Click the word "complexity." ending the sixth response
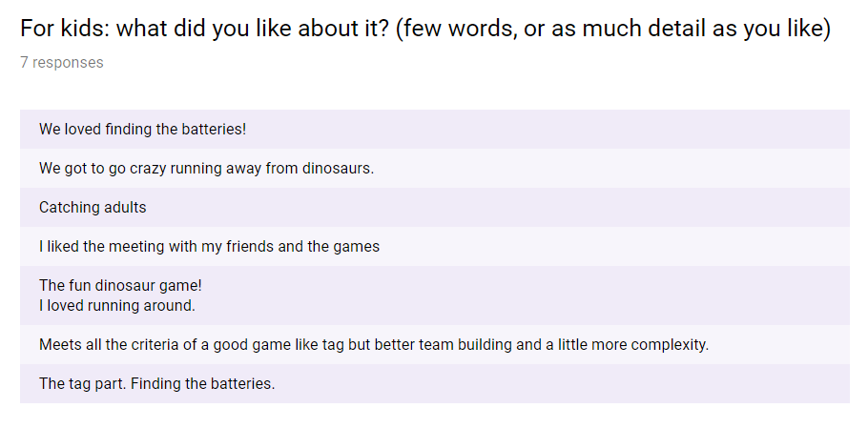 pos(672,344)
